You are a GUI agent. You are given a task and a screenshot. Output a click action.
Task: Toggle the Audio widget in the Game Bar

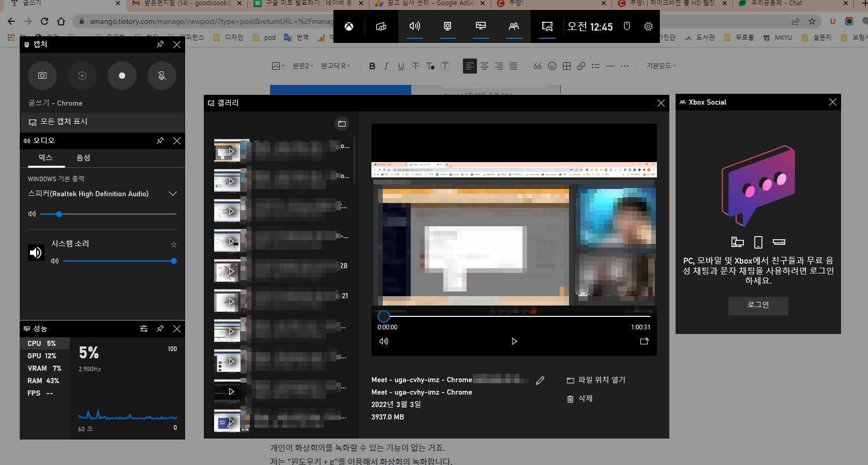pyautogui.click(x=415, y=26)
